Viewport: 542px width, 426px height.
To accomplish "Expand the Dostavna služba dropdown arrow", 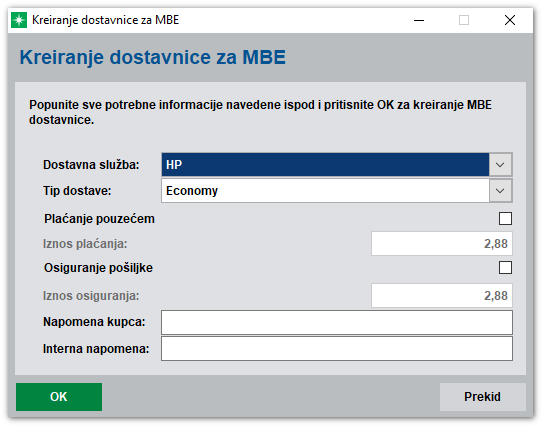I will 500,165.
